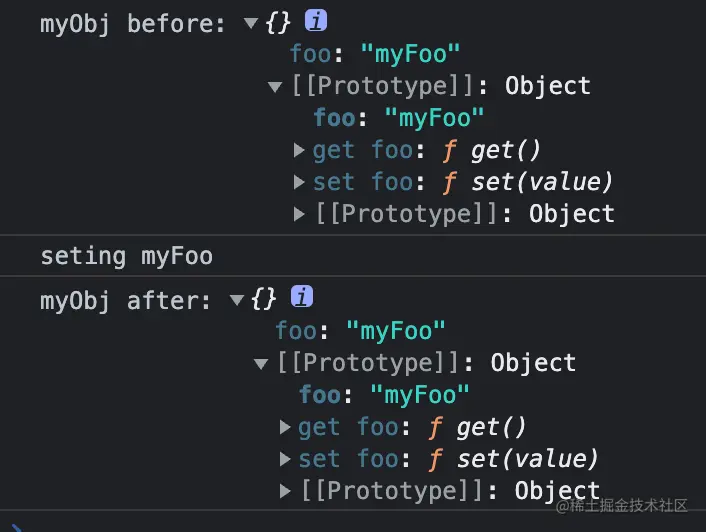This screenshot has height=532, width=706.
Task: Collapse [[Prototype]] under myObj after
Action: (261, 363)
